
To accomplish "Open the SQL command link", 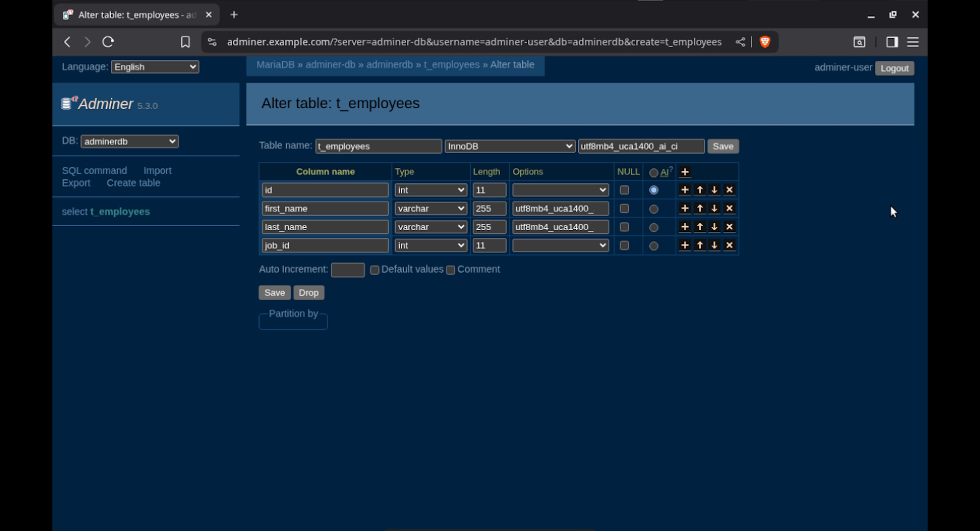I will [x=94, y=171].
